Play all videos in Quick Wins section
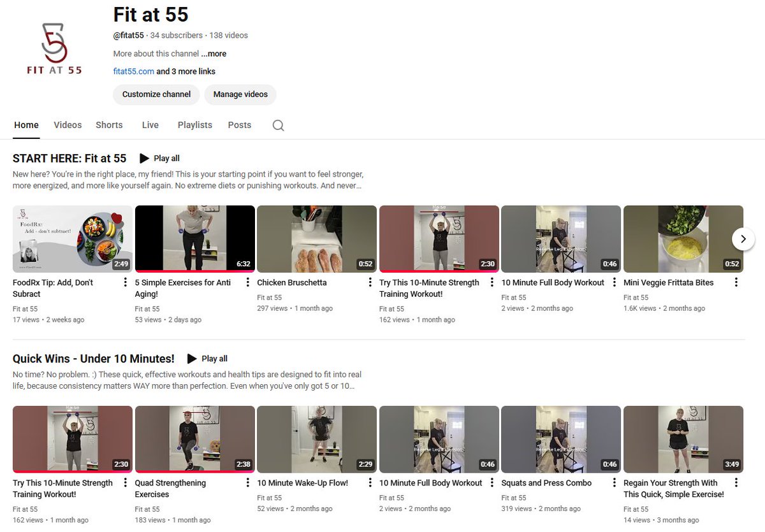The width and height of the screenshot is (765, 532). click(207, 359)
